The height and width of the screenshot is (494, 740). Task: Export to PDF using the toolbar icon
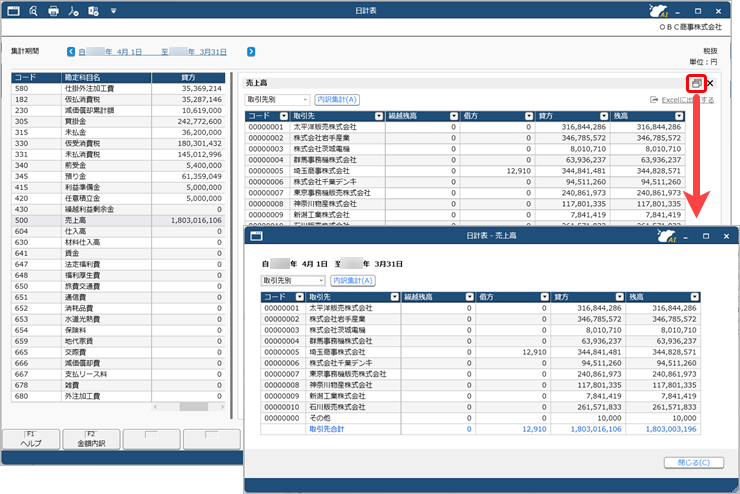pyautogui.click(x=73, y=10)
